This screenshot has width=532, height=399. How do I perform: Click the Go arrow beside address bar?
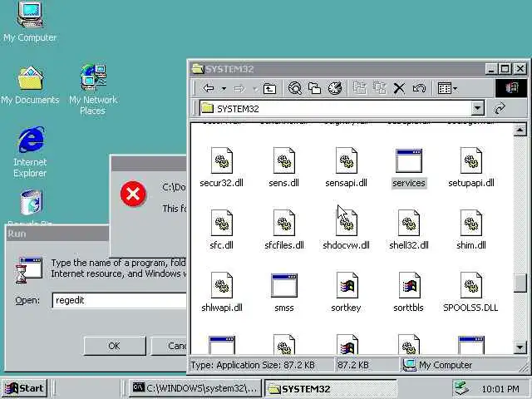pos(500,109)
